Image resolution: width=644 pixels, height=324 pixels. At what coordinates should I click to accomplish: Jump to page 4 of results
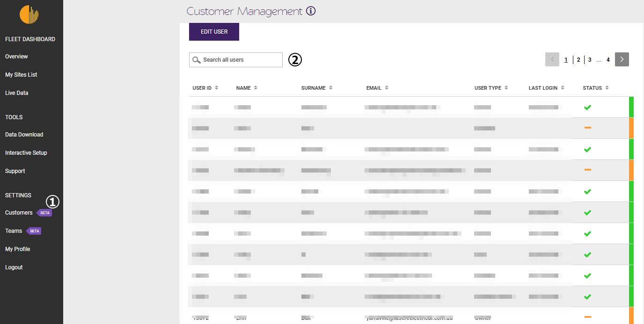(x=608, y=59)
